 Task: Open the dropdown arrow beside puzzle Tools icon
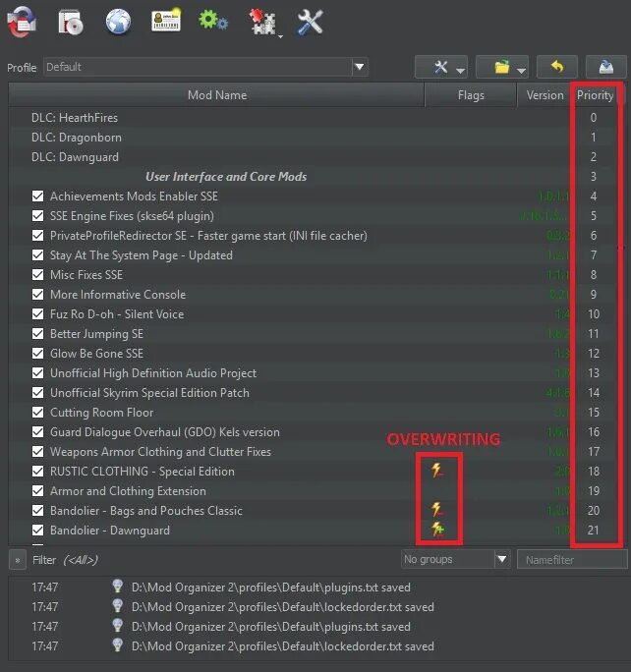[x=280, y=37]
